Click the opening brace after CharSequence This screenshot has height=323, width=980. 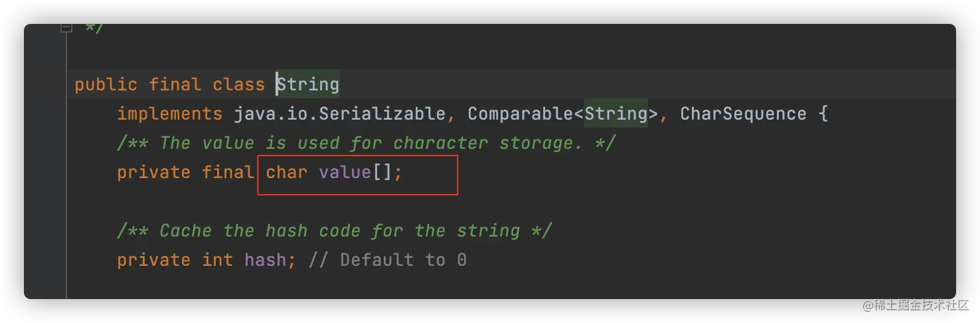(x=823, y=114)
